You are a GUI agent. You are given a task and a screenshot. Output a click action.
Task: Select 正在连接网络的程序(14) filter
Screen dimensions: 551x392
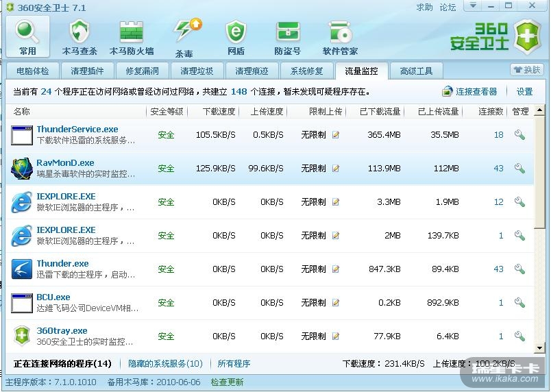[62, 363]
